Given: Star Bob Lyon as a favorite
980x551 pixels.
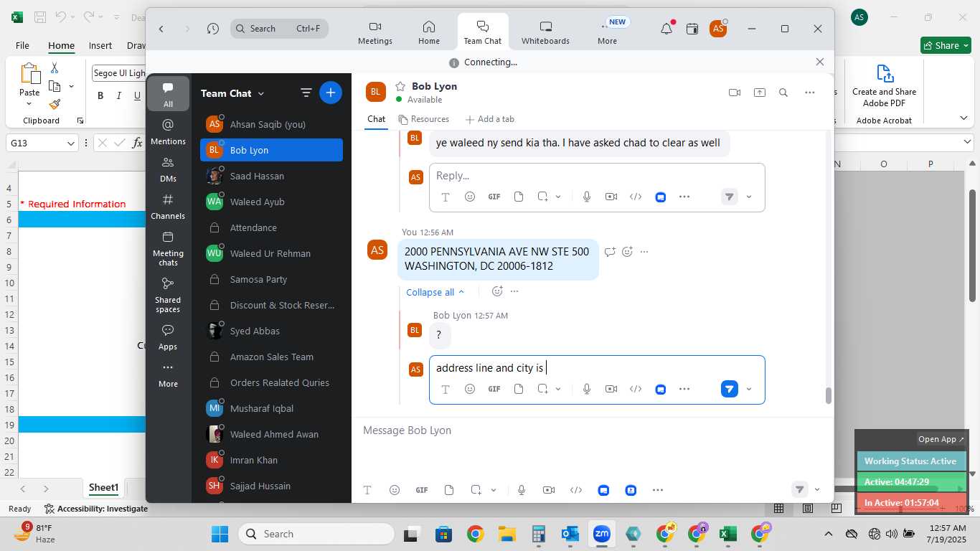Looking at the screenshot, I should 400,86.
